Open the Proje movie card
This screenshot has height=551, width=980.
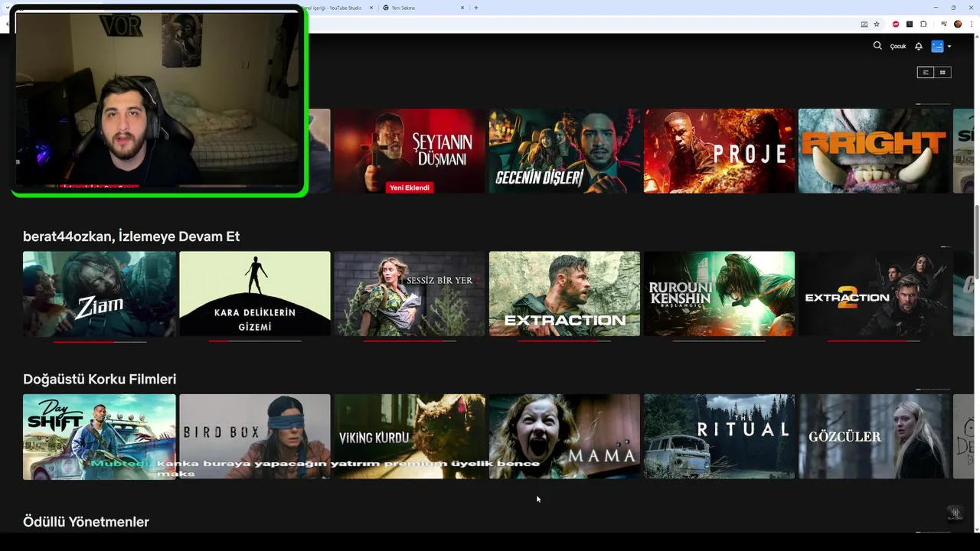[x=719, y=151]
